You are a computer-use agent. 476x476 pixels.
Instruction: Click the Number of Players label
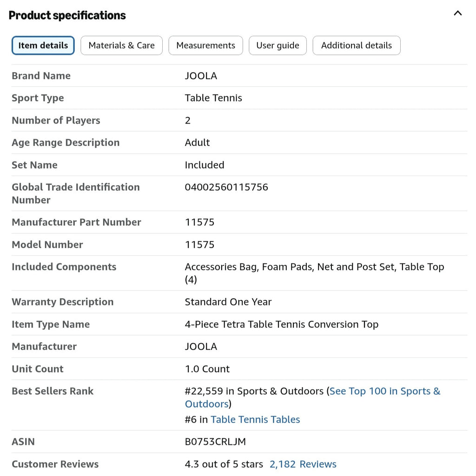56,120
